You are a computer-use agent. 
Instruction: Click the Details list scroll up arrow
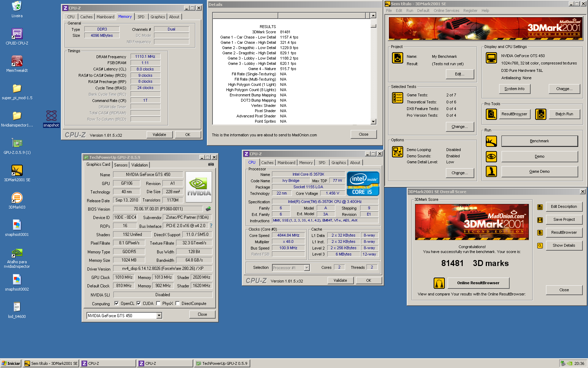[373, 15]
